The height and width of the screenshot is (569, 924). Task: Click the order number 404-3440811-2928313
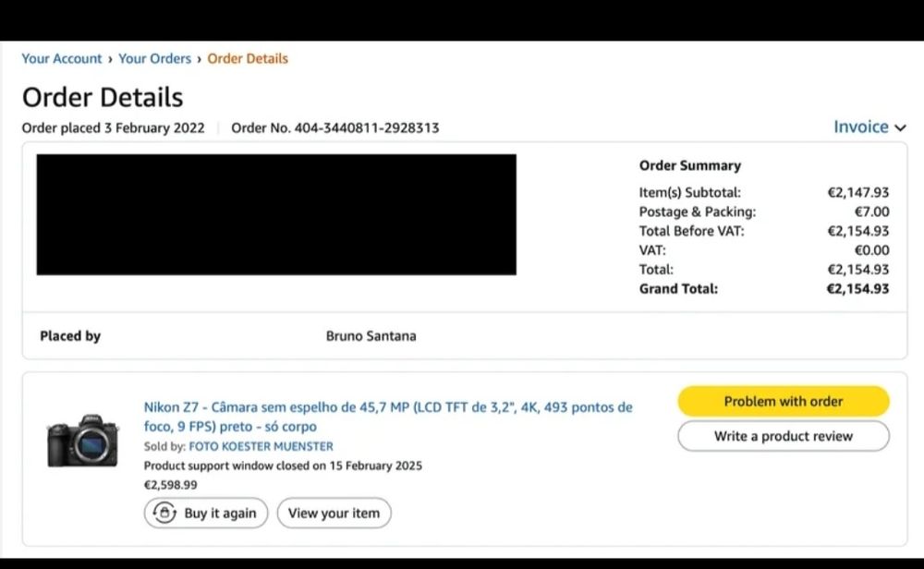[367, 128]
